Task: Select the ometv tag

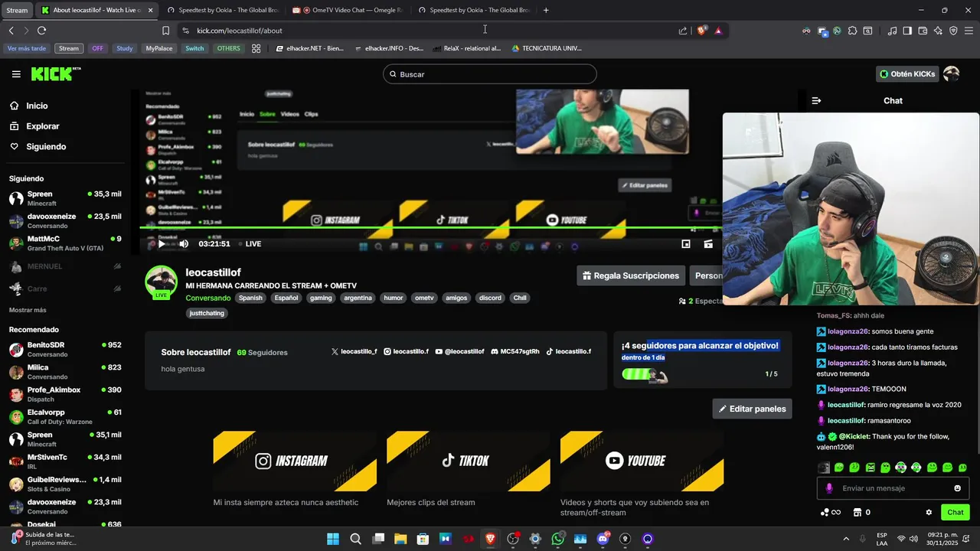Action: (424, 298)
